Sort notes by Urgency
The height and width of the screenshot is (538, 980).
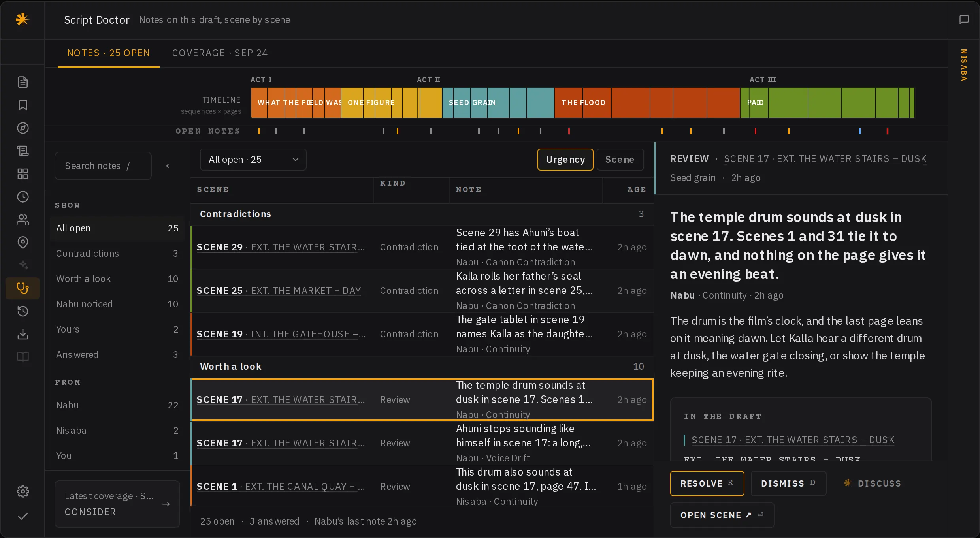tap(565, 160)
